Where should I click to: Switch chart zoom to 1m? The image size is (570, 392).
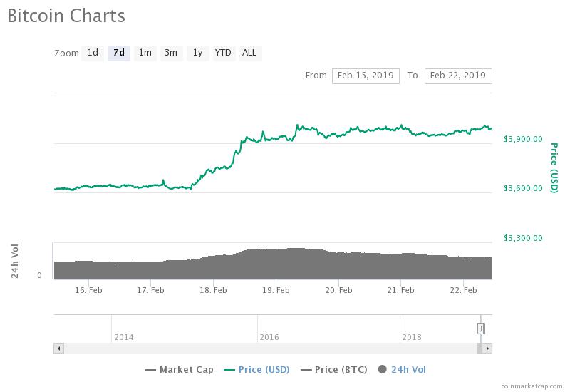click(x=145, y=53)
